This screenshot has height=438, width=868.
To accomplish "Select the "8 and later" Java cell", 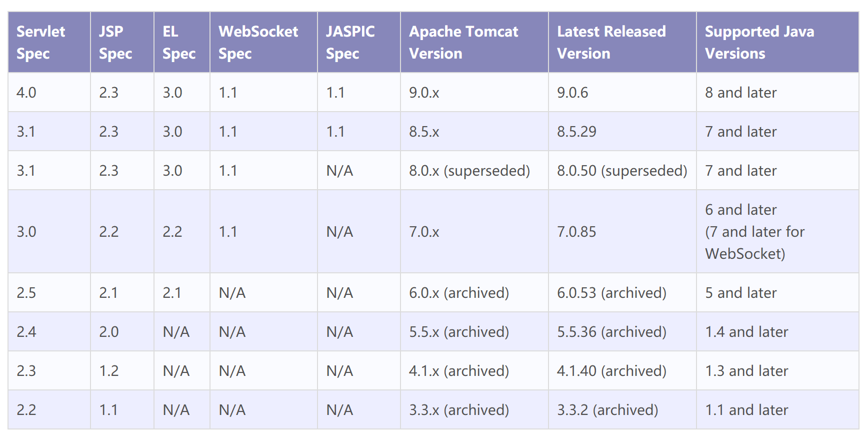I will pyautogui.click(x=740, y=93).
